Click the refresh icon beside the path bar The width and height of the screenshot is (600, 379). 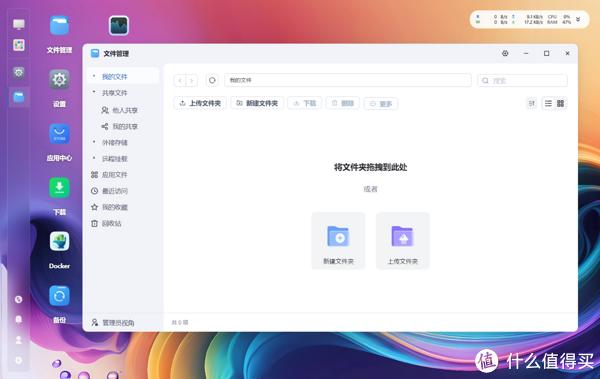click(x=212, y=80)
